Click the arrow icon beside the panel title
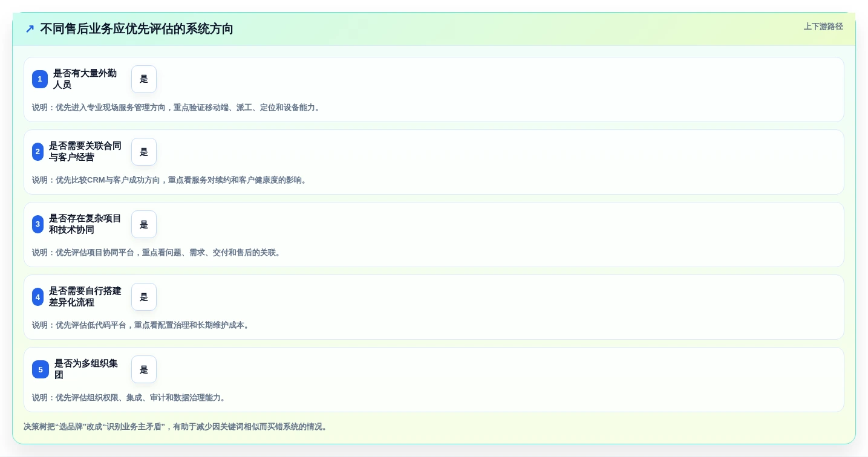 pyautogui.click(x=30, y=29)
